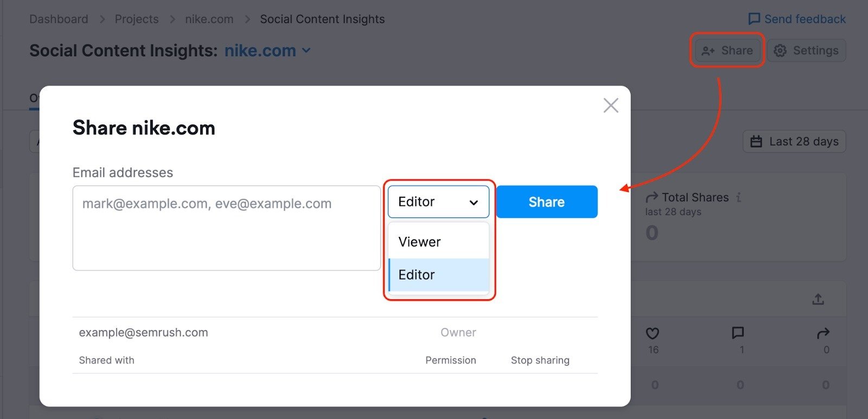Go to nike.com breadcrumb
The image size is (868, 419).
pyautogui.click(x=209, y=19)
